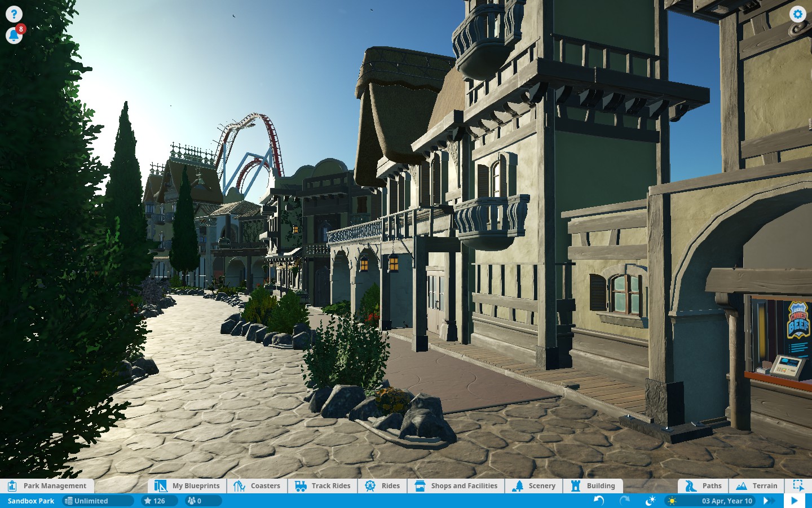Open the day-night time of day icon

click(650, 501)
